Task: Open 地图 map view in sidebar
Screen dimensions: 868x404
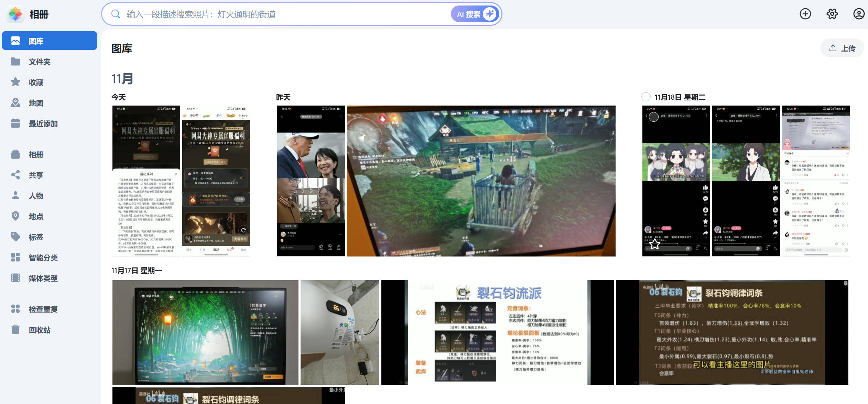Action: click(x=36, y=103)
